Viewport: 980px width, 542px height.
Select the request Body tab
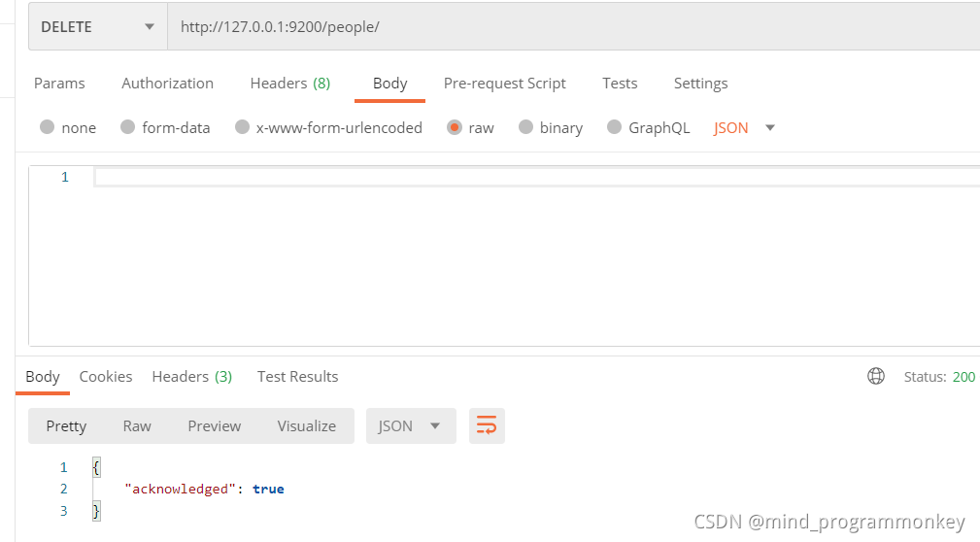click(390, 84)
